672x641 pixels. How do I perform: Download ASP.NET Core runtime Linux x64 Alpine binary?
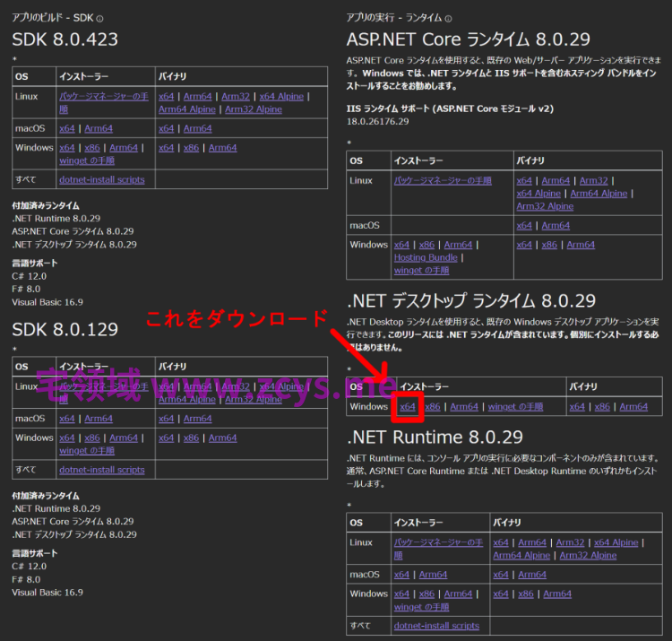(538, 194)
